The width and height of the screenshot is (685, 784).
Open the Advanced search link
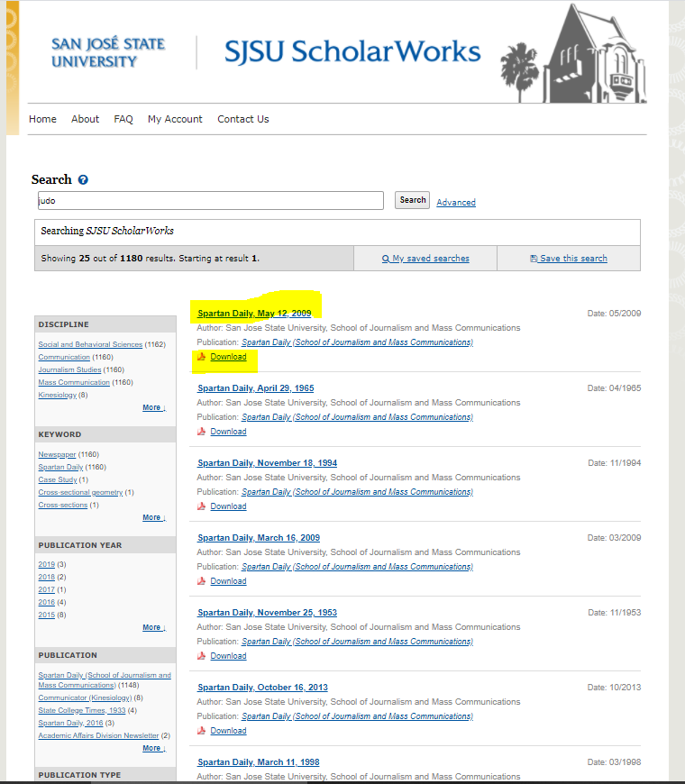coord(456,203)
